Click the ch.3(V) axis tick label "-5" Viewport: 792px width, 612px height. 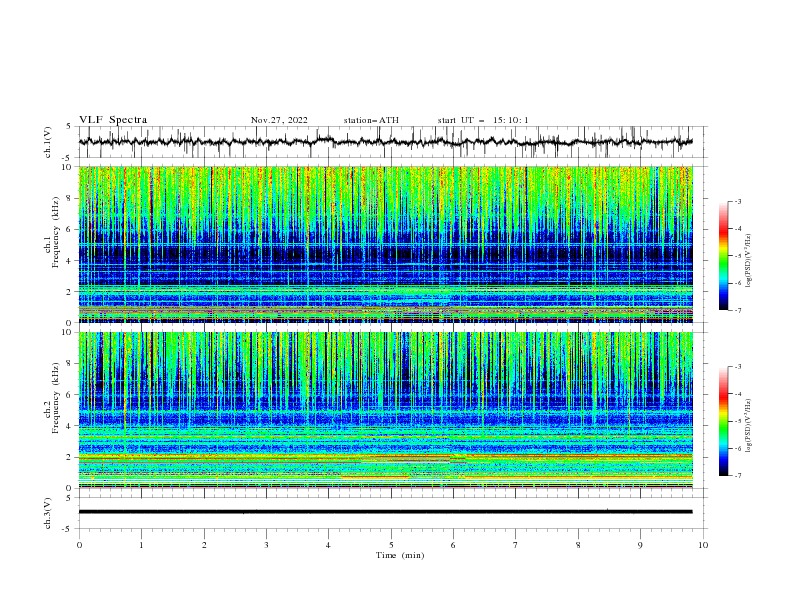tap(67, 529)
